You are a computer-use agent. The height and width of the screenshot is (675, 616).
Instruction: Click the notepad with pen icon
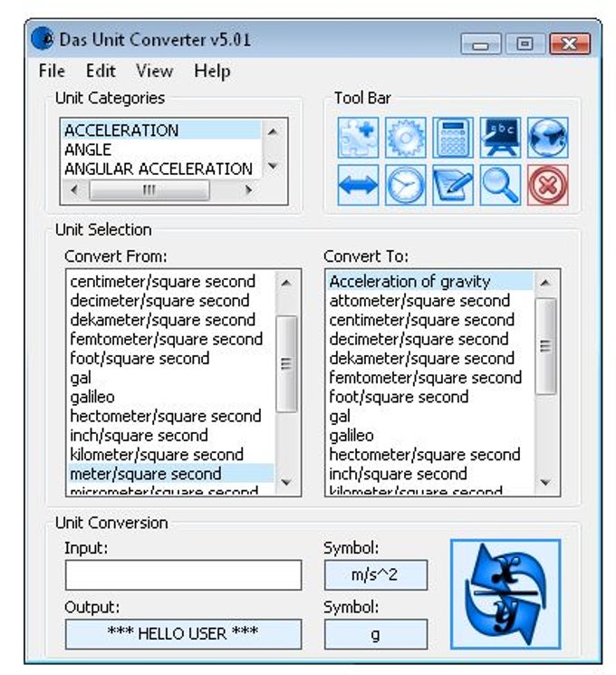452,185
